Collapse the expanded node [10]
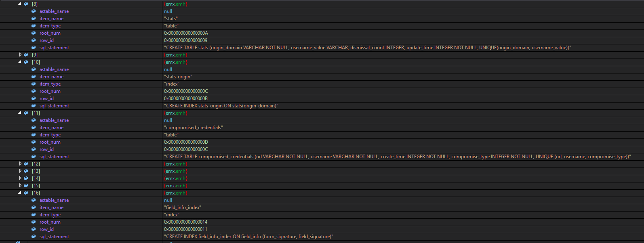 click(20, 62)
